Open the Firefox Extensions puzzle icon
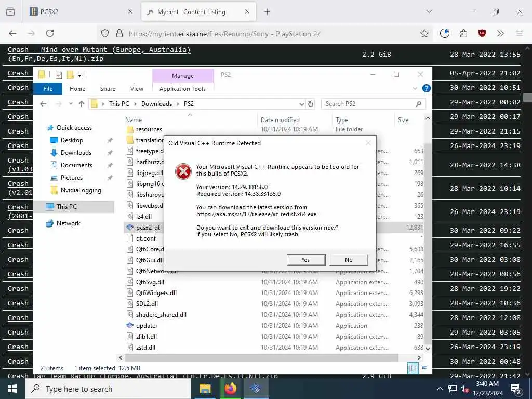This screenshot has height=399, width=532. coord(463,33)
